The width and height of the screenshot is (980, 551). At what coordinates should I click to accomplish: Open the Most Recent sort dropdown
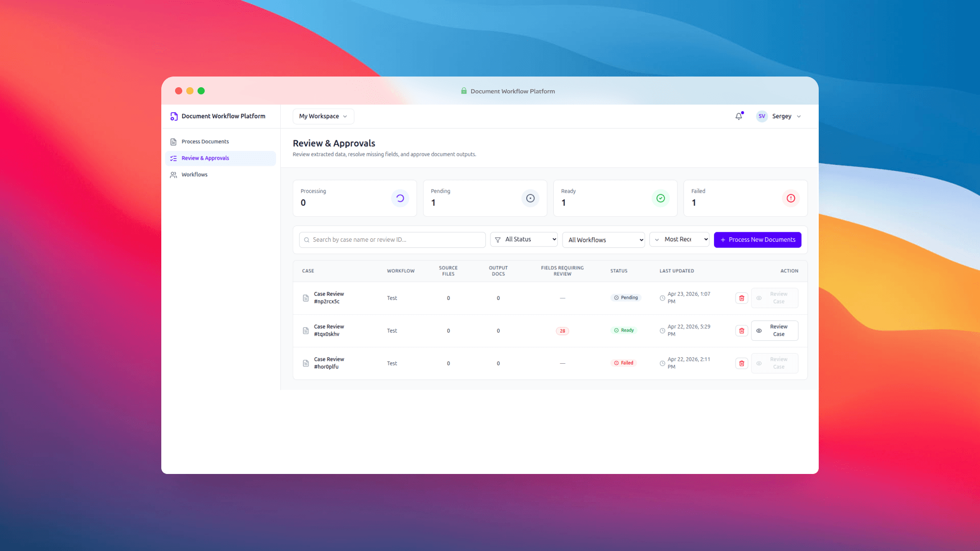coord(679,239)
